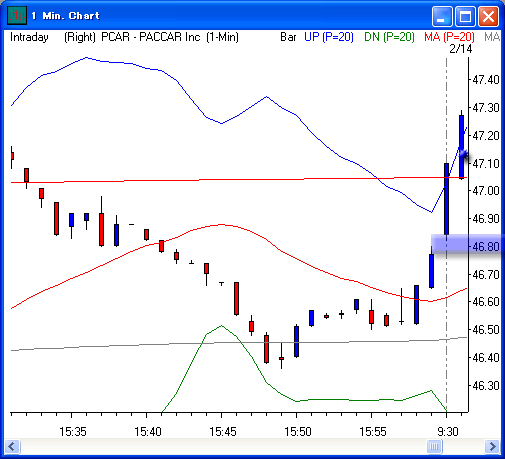The width and height of the screenshot is (505, 459).
Task: Click the PCAR - PACCAR Inc symbol title
Action: (x=151, y=37)
